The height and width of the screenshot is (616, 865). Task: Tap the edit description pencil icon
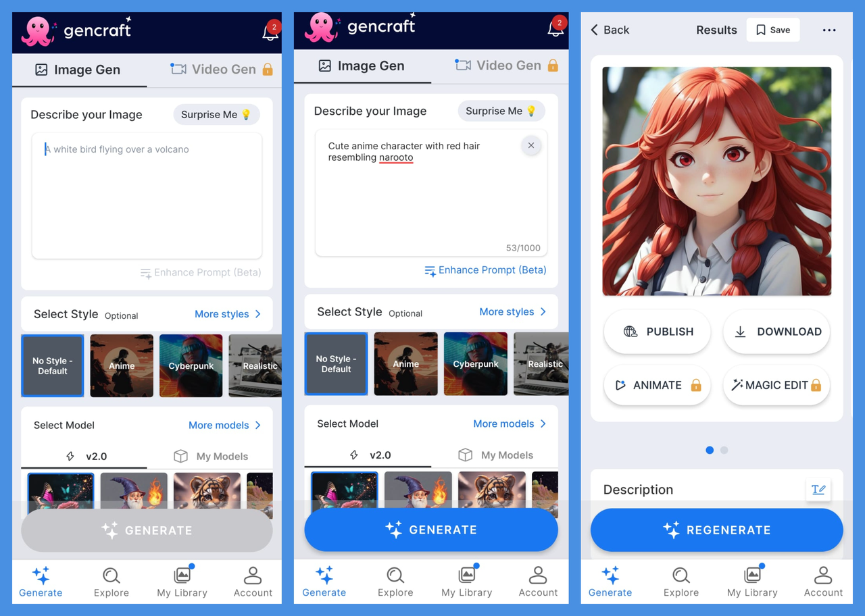(818, 490)
